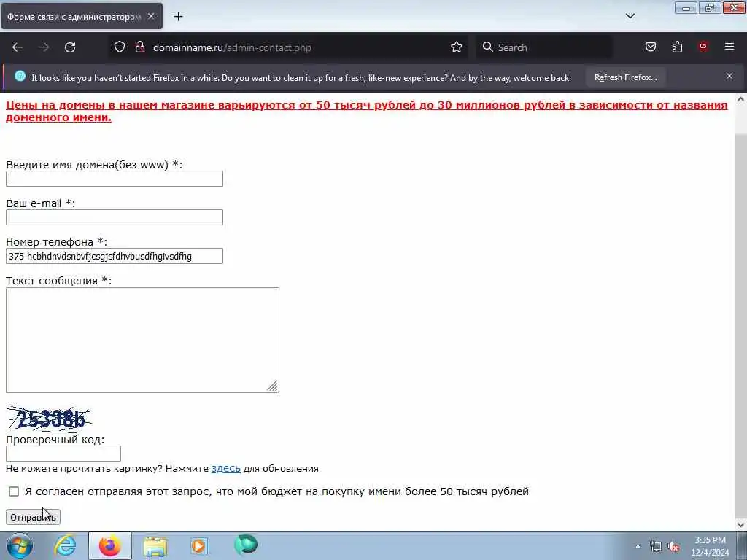Check the budget agreement checkbox
This screenshot has height=560, width=747.
(14, 491)
